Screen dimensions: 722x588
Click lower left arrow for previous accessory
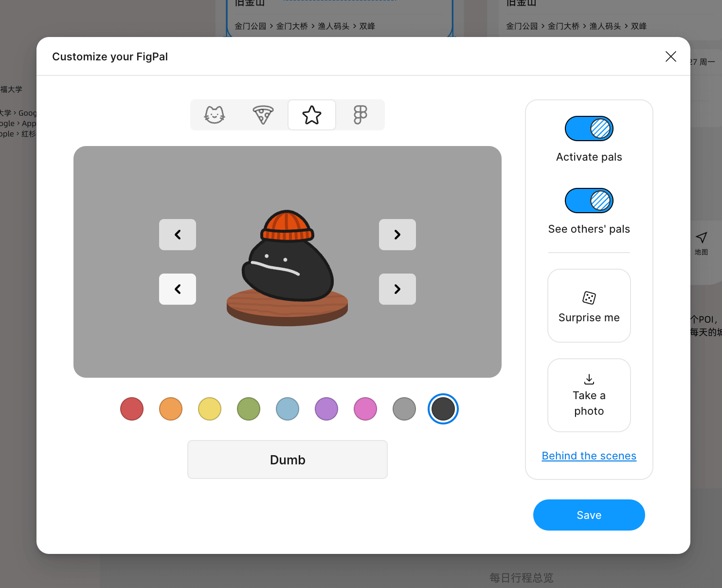[x=178, y=289]
